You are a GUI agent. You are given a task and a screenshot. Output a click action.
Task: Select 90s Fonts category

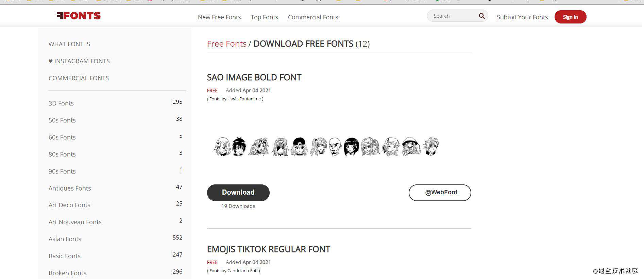pos(62,171)
